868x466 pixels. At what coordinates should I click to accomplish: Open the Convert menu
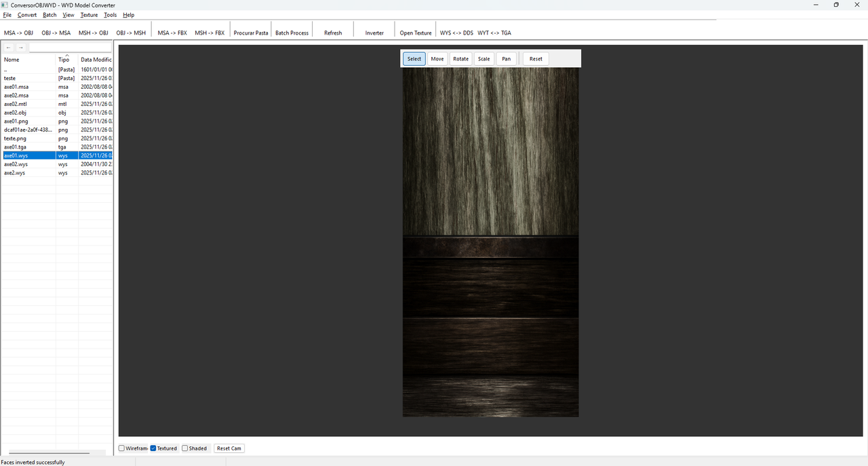pyautogui.click(x=27, y=15)
